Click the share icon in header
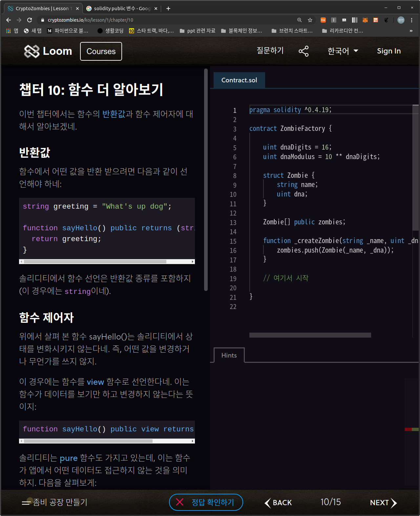 (x=304, y=51)
